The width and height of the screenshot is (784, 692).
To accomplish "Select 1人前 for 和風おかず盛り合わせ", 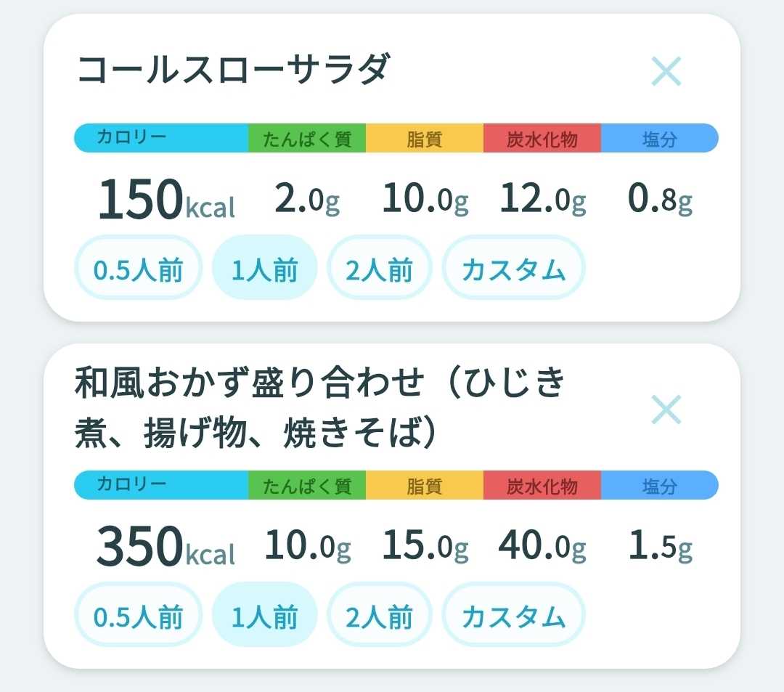I will 264,614.
